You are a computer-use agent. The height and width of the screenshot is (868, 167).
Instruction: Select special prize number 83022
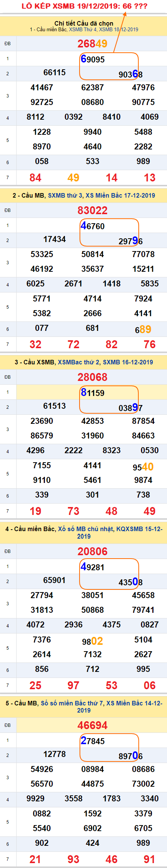pos(92,210)
